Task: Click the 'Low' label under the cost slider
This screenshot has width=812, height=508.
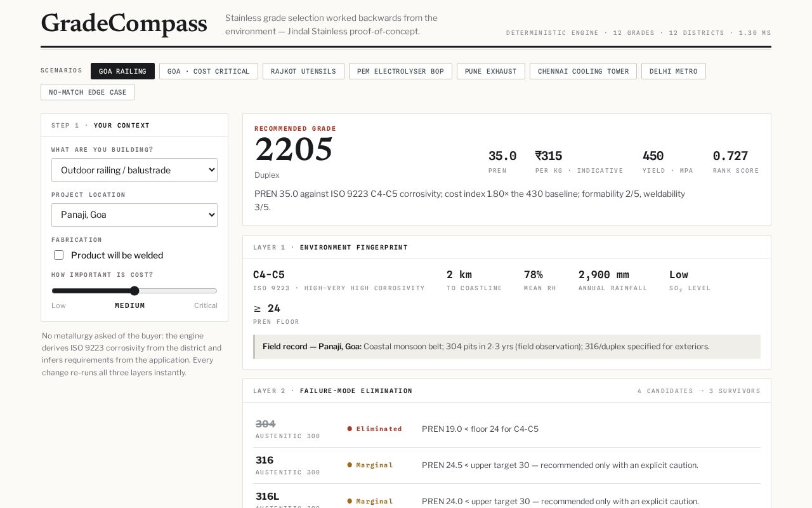Action: tap(58, 305)
